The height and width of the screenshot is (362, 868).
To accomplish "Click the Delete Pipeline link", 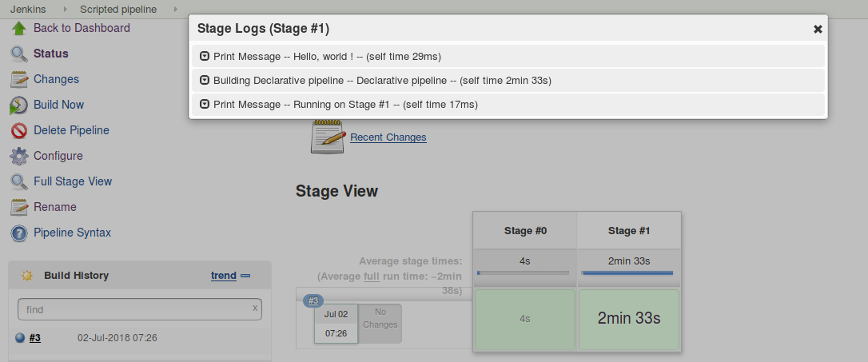I will pos(71,130).
